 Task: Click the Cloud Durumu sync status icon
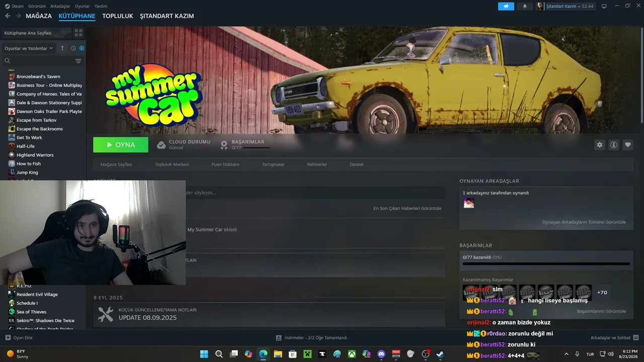[162, 145]
